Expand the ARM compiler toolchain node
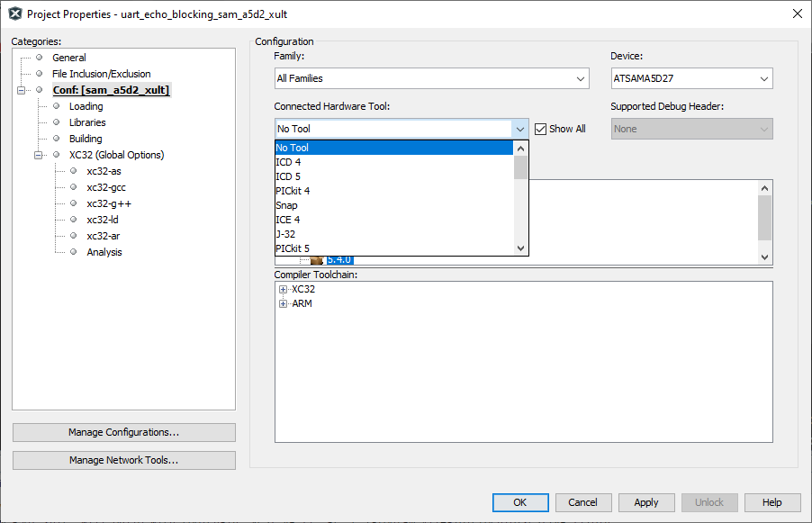This screenshot has height=523, width=812. coord(283,304)
